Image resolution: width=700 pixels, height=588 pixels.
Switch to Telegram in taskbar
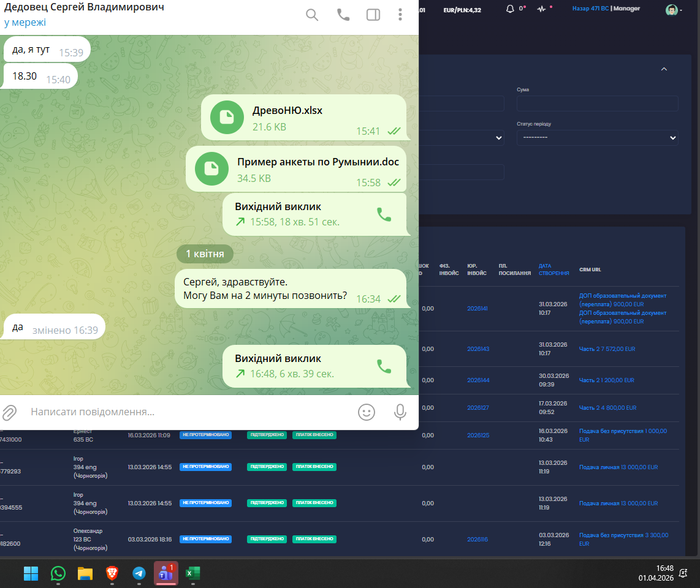pyautogui.click(x=139, y=573)
